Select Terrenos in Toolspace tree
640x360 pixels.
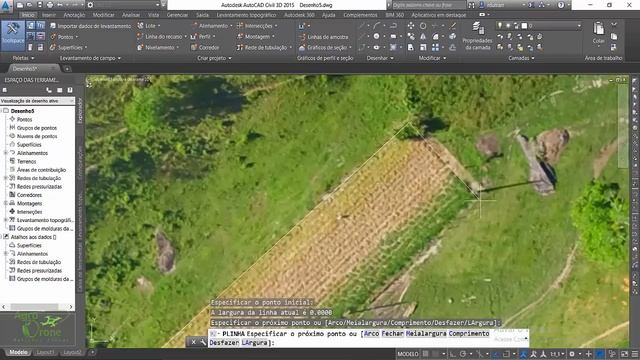pyautogui.click(x=26, y=161)
